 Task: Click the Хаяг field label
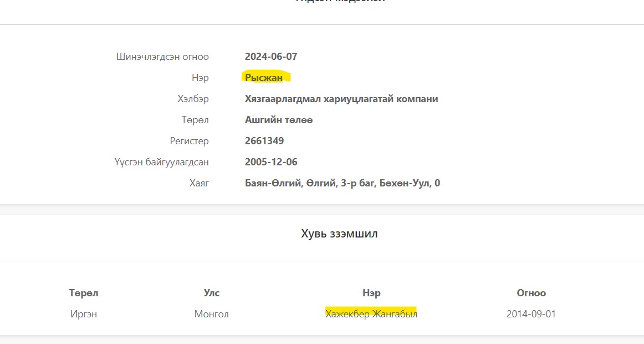tap(199, 183)
